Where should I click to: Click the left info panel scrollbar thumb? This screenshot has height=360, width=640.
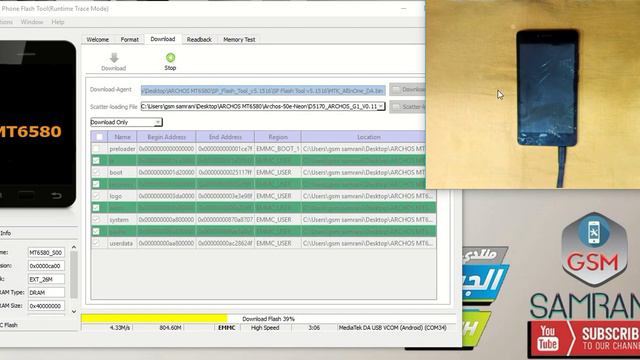[74, 274]
